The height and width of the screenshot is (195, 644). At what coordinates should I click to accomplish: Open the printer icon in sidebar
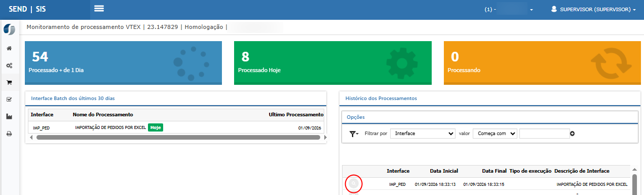point(9,134)
